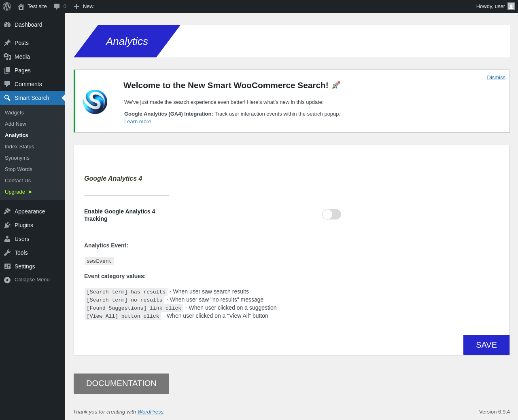Click the arrow icon beside Upgrade
This screenshot has width=518, height=420.
coord(30,192)
